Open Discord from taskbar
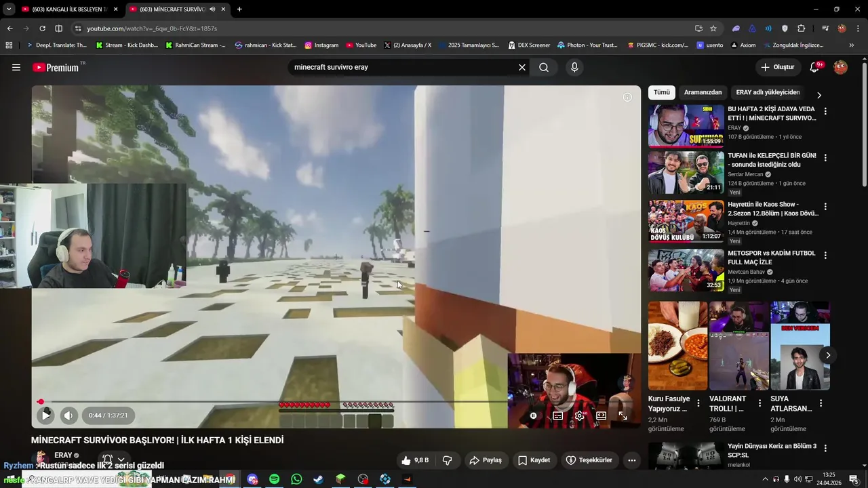Viewport: 868px width, 488px height. pos(252,479)
